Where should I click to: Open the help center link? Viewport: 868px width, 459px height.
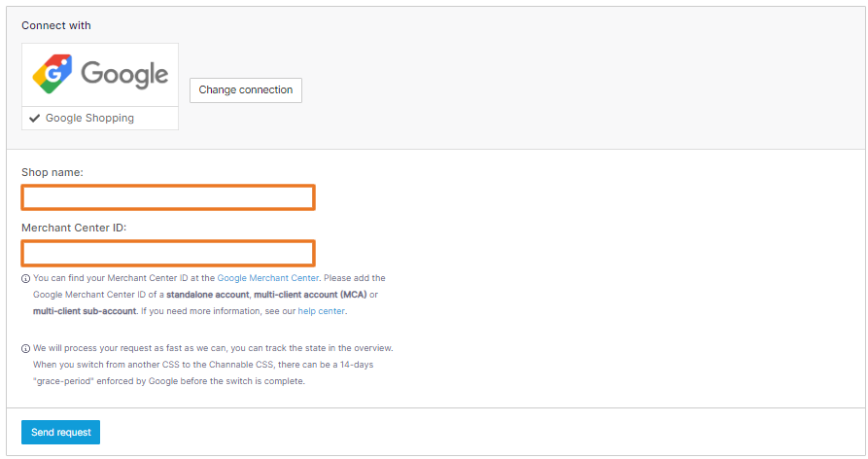(322, 311)
